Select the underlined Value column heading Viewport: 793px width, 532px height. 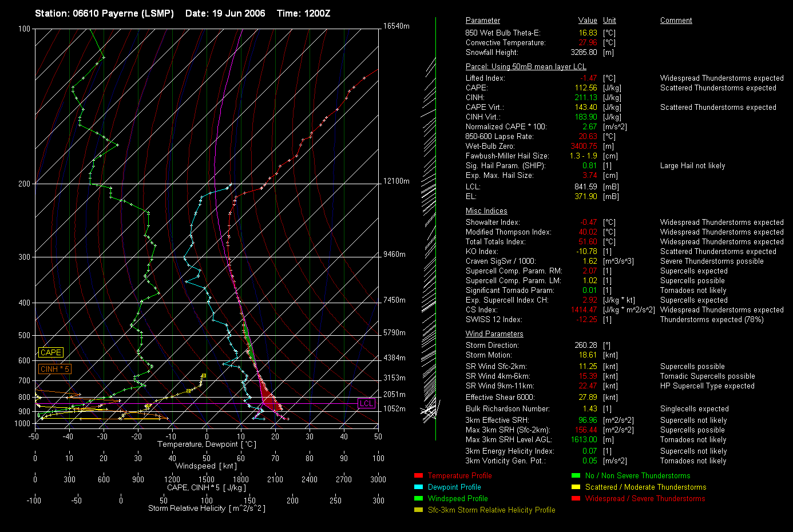point(588,21)
